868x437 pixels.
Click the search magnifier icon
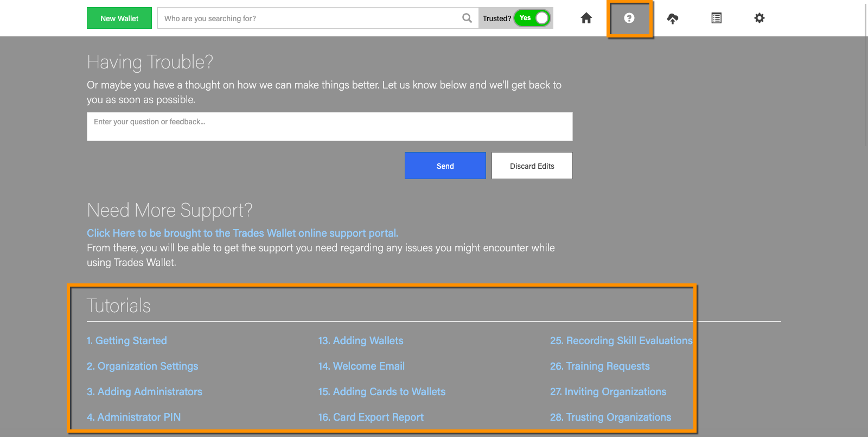tap(467, 18)
